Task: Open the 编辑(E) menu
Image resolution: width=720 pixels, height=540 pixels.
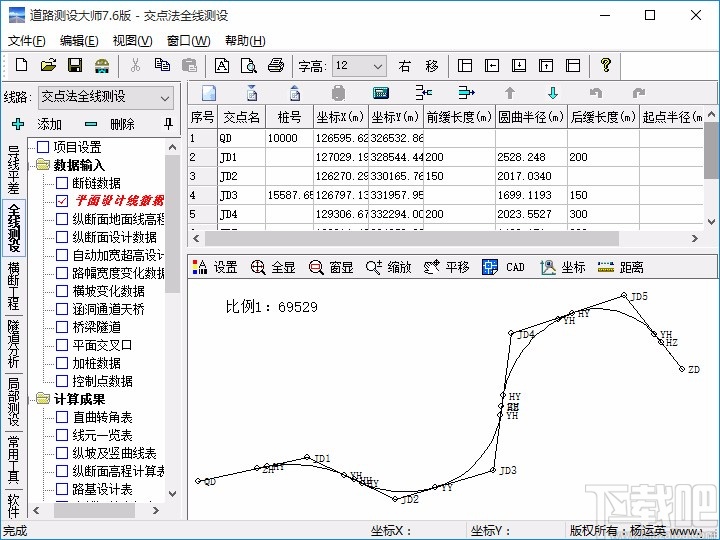Action: pos(79,41)
